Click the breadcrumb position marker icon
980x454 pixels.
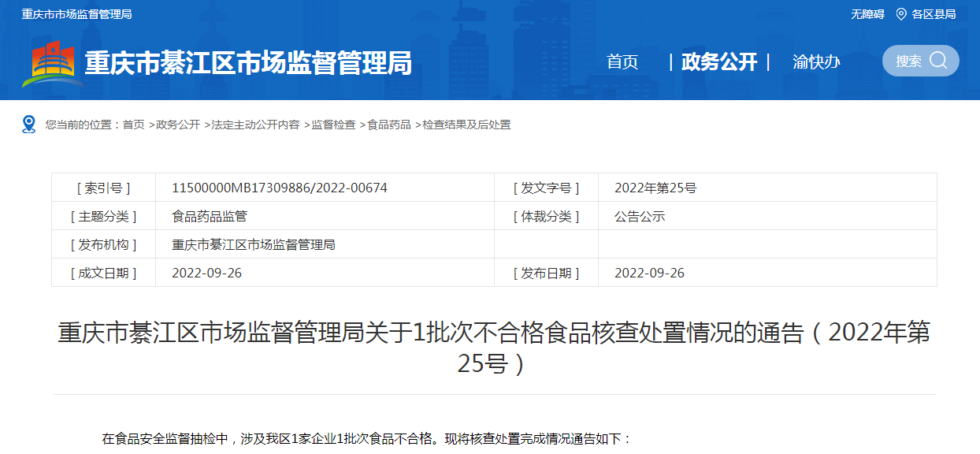[29, 125]
